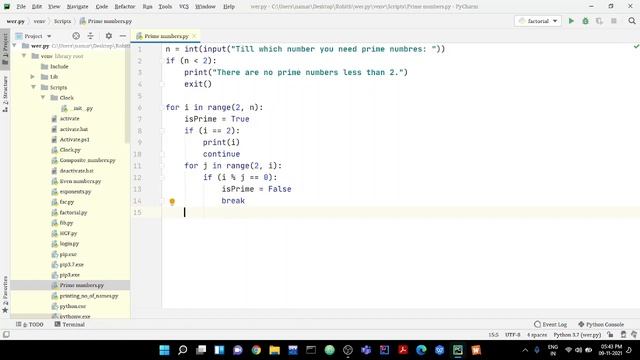Open Search Everywhere magnifier icon
Screen dimensions: 640x360
pyautogui.click(x=632, y=21)
